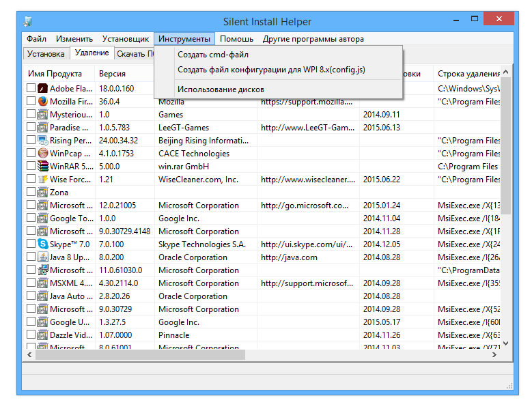Mark the Java 8 Update checkbox
This screenshot has width=532, height=409.
coord(31,257)
